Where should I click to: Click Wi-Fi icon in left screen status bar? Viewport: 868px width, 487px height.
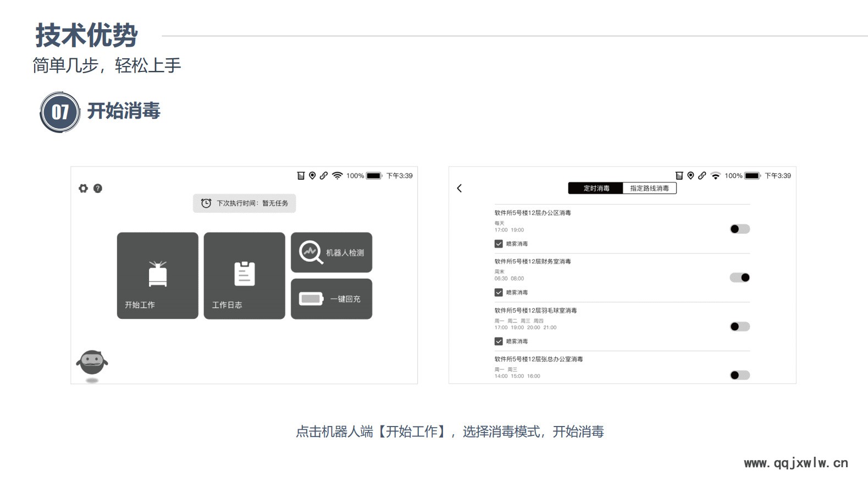pos(337,176)
